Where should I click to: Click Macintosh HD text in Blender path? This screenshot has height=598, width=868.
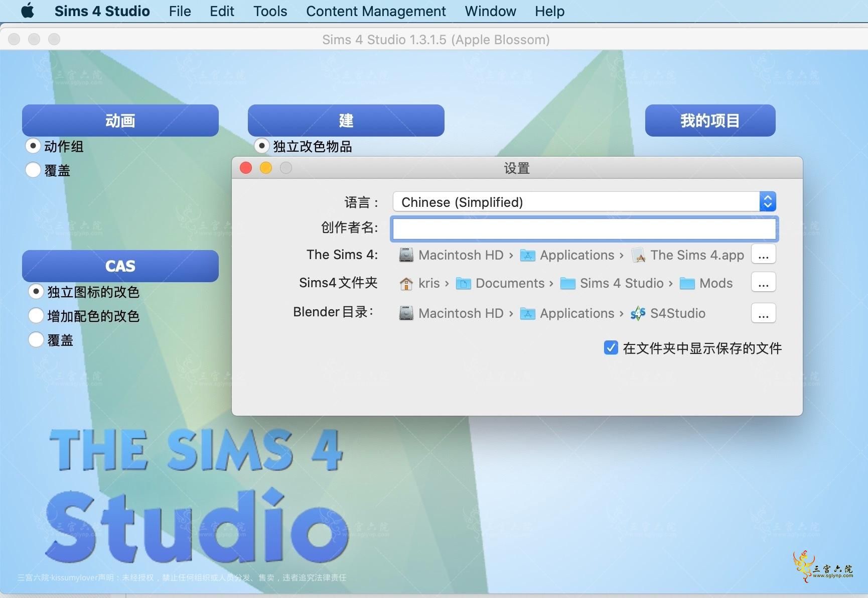[461, 313]
